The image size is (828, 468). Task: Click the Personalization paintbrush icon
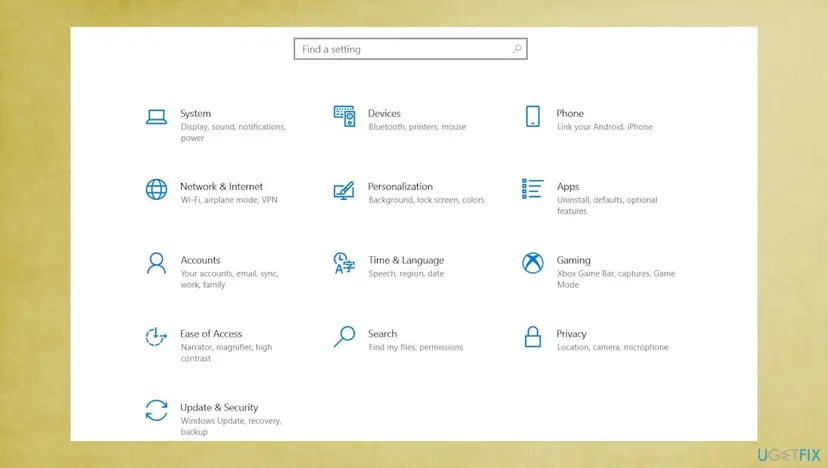(x=344, y=190)
